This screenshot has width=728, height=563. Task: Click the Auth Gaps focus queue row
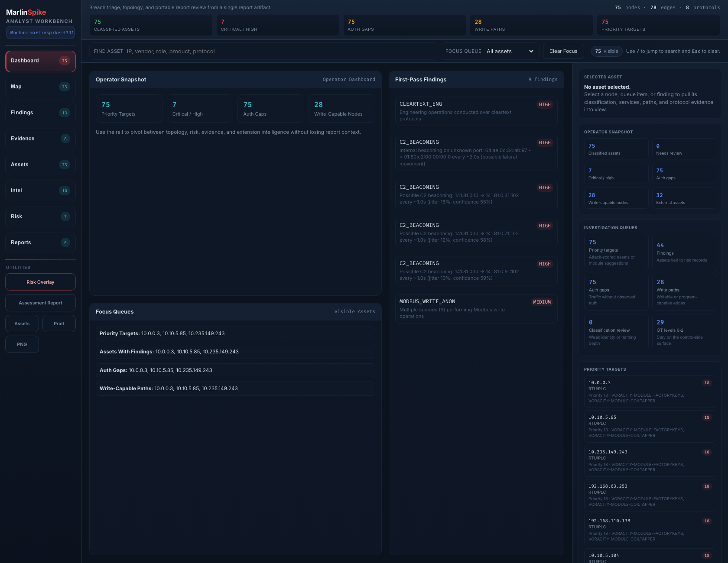[x=235, y=370]
